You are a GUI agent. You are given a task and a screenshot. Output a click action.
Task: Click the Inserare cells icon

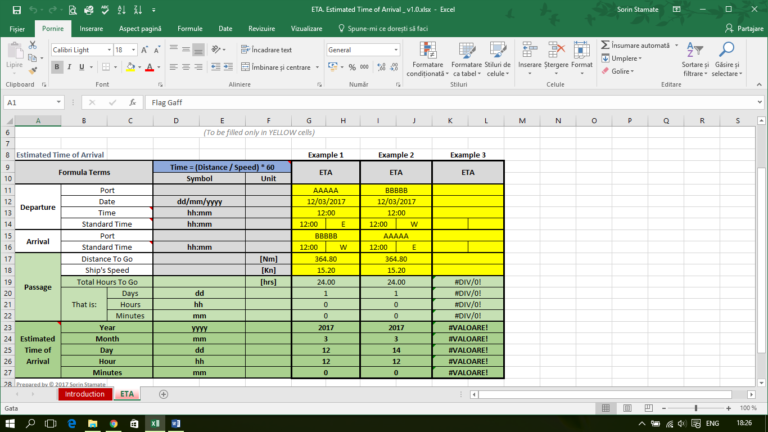coord(530,55)
